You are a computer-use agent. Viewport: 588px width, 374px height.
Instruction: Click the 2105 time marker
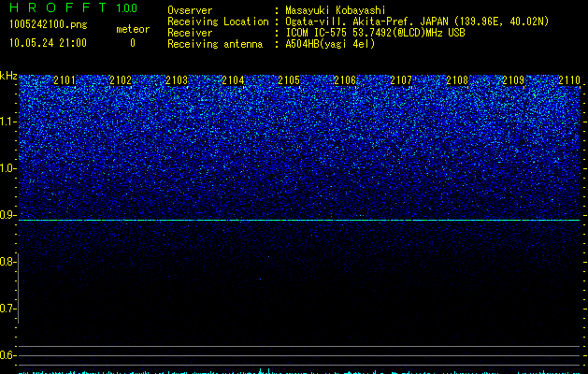289,79
